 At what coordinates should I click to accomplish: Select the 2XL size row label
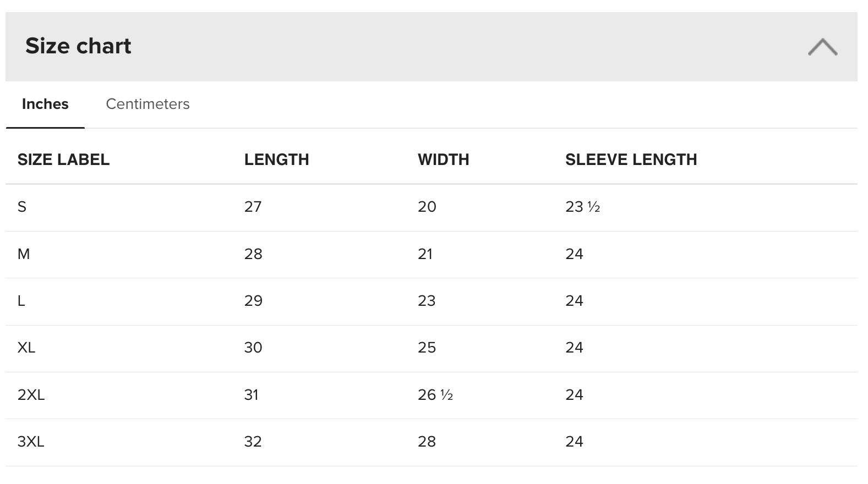click(31, 395)
